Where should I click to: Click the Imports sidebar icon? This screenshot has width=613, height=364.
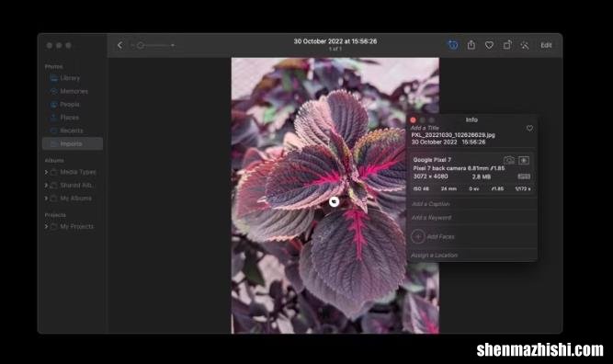click(x=53, y=144)
